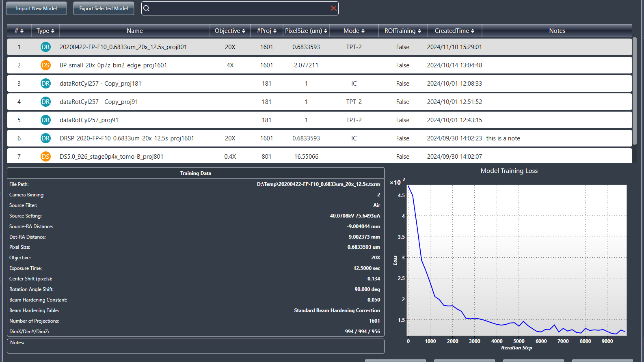Click Export Selected Model button
This screenshot has width=644, height=362.
(104, 9)
